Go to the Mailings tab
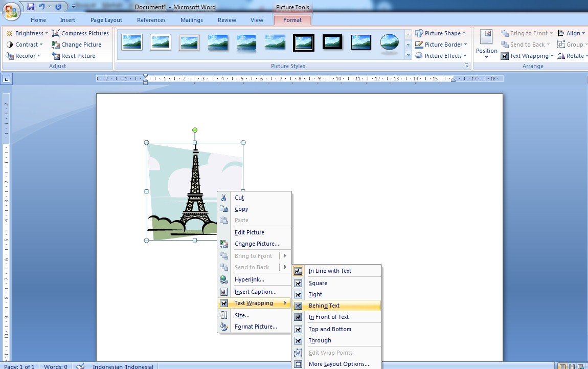Viewport: 588px width, 369px height. coord(192,20)
